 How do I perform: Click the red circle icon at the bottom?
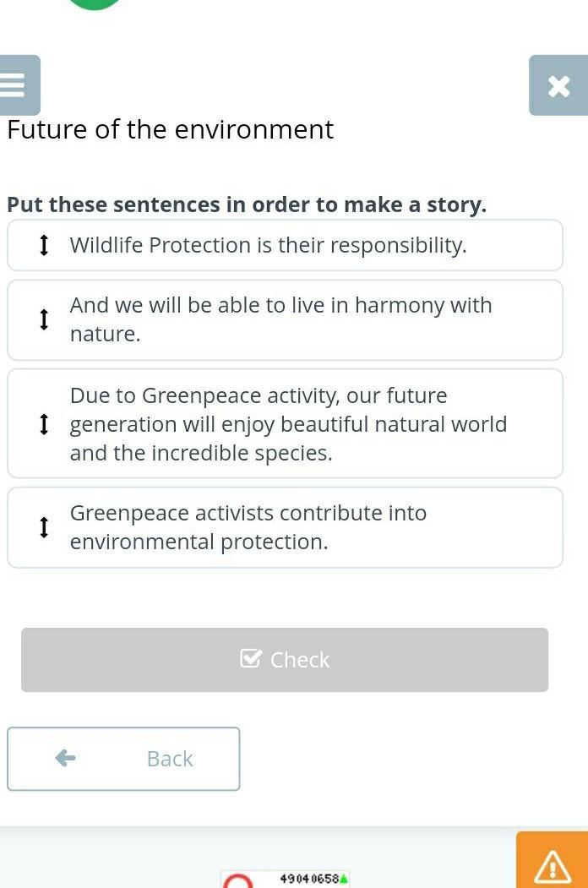pos(238,880)
